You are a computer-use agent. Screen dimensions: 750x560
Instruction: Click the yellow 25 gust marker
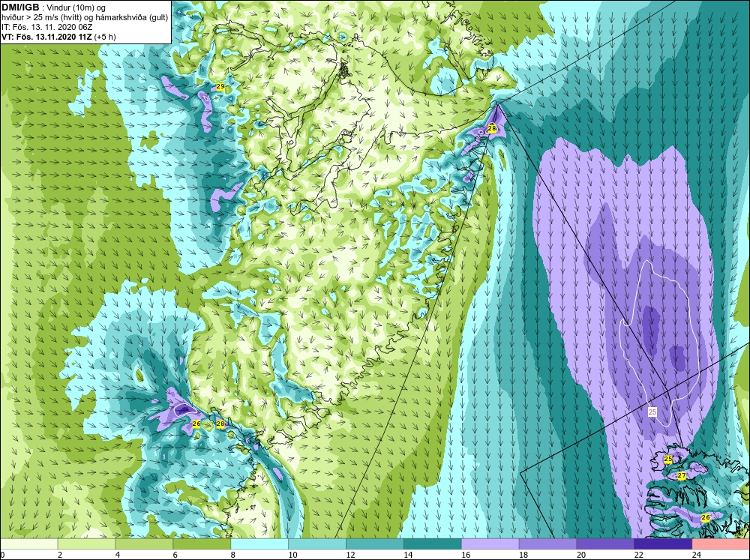pyautogui.click(x=668, y=459)
